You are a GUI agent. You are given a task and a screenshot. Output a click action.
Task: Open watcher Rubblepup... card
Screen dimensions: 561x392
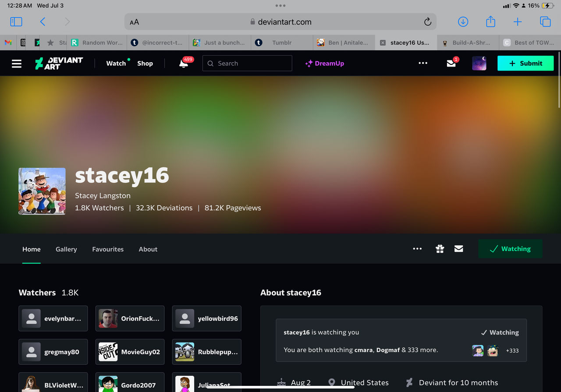[207, 352]
